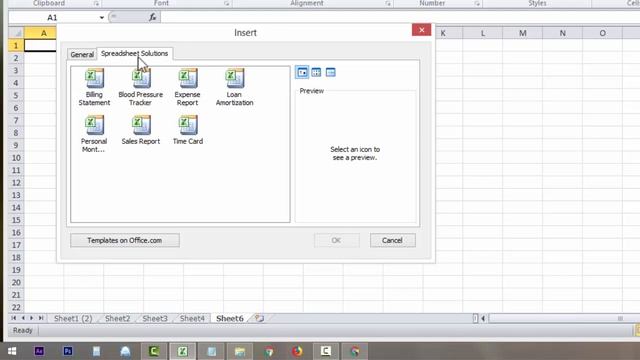Select row 1 header
This screenshot has width=640, height=360.
16,45
